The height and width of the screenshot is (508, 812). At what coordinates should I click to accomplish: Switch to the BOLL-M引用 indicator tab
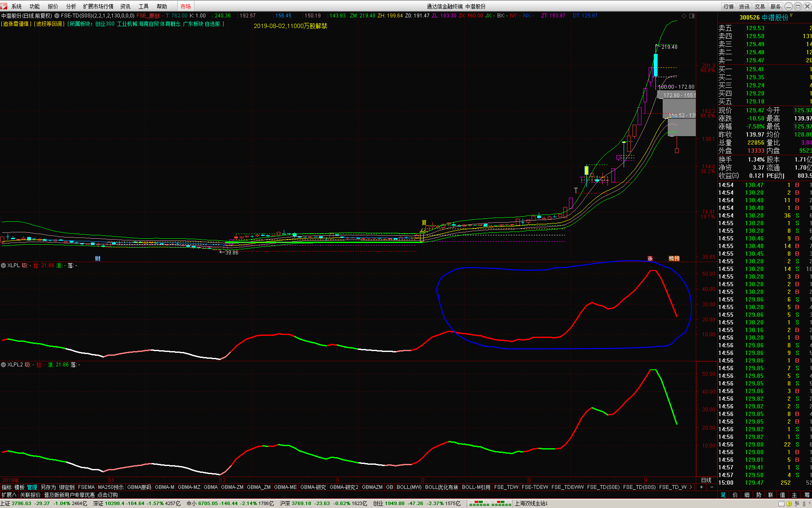point(476,487)
